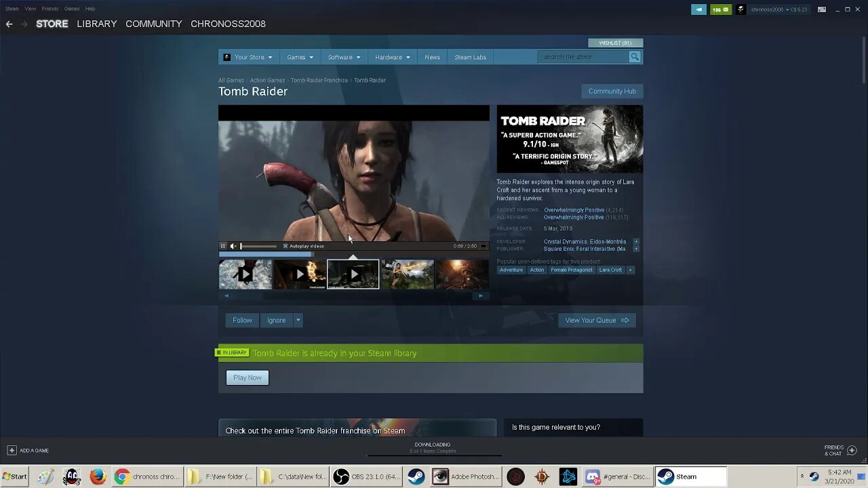Expand the dropdown arrow next to Ignore

(x=298, y=321)
